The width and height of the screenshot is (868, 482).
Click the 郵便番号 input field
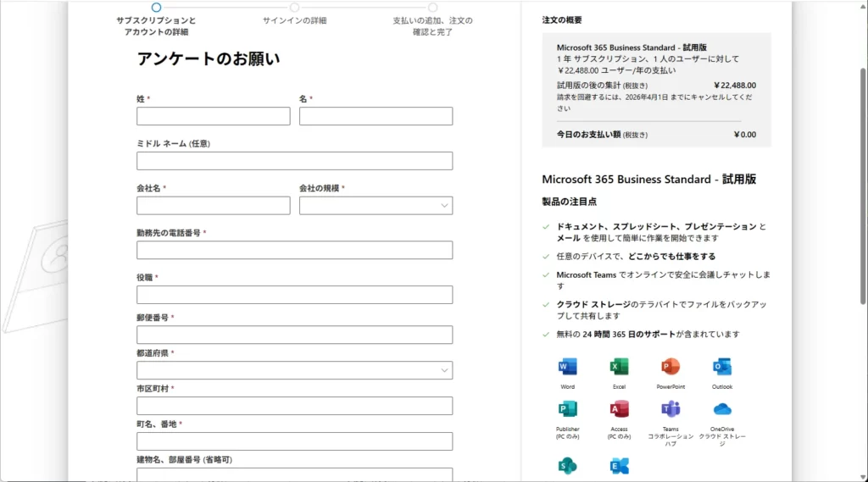tap(294, 335)
